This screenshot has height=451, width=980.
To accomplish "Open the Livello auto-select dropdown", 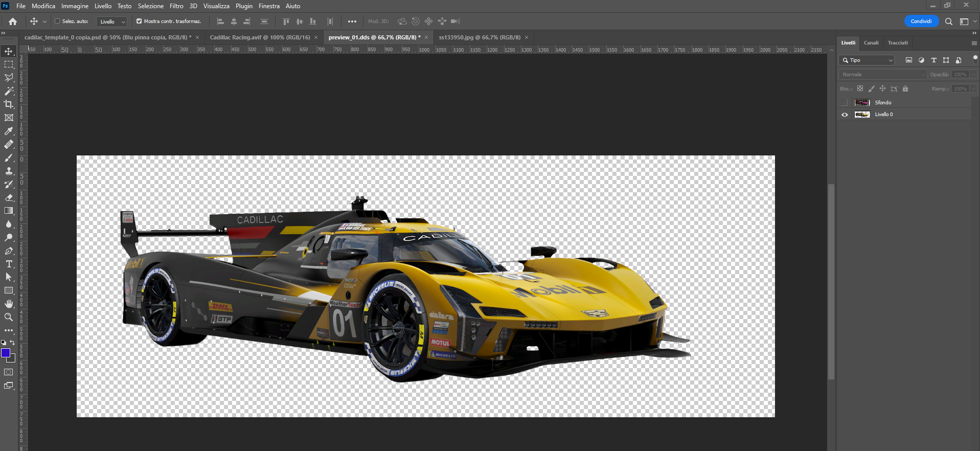I will click(112, 21).
